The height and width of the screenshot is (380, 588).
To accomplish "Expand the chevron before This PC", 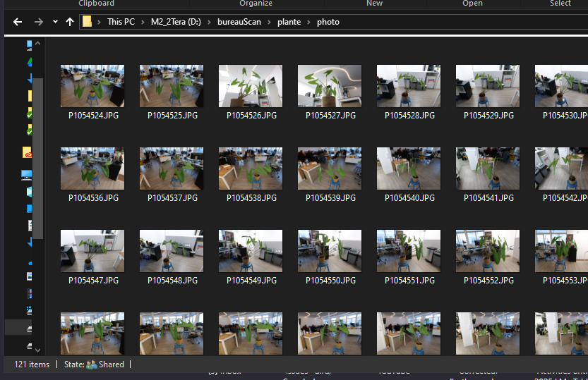I will point(99,22).
